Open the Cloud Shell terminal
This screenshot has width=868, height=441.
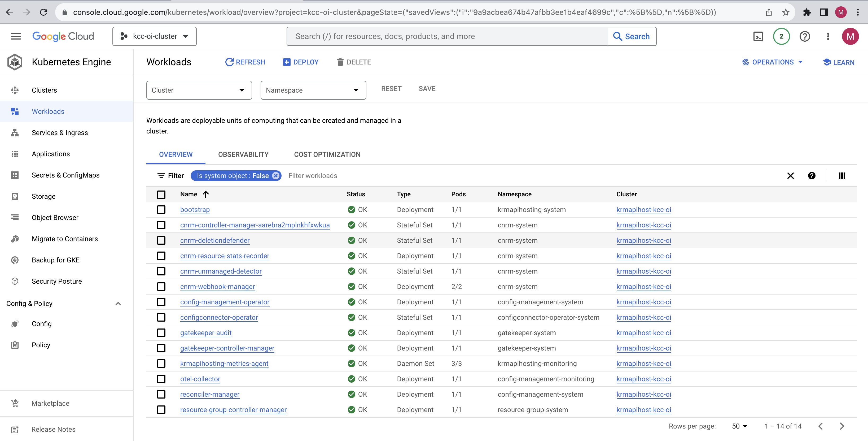(x=758, y=36)
